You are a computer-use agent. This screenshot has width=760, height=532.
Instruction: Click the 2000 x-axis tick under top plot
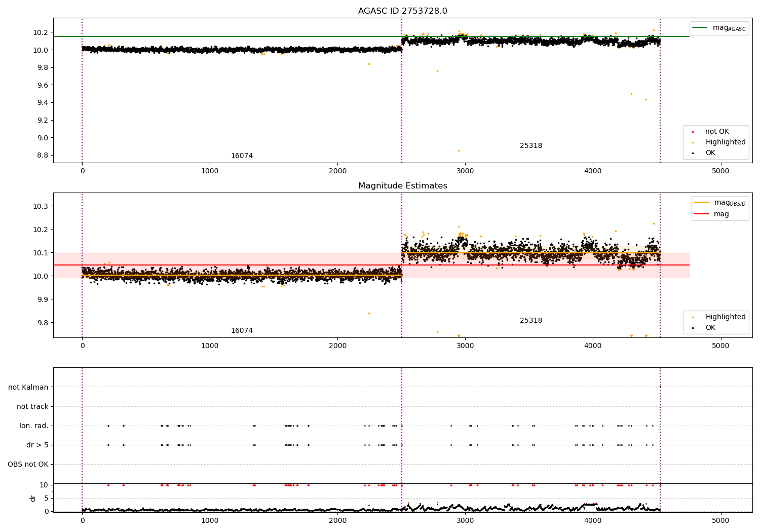337,171
